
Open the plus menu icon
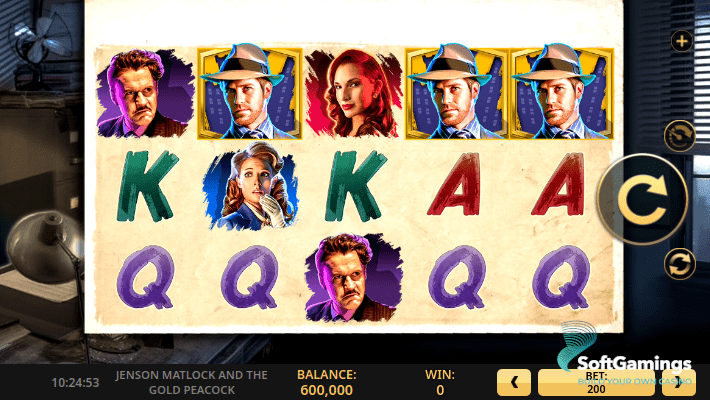point(681,41)
